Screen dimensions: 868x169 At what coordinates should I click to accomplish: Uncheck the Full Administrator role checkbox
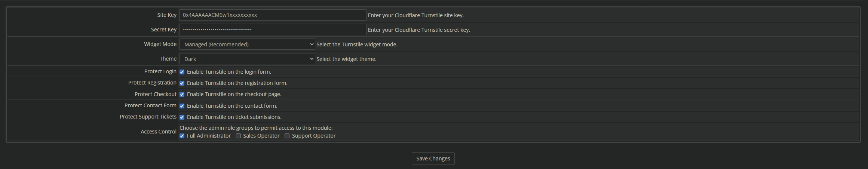pos(182,136)
